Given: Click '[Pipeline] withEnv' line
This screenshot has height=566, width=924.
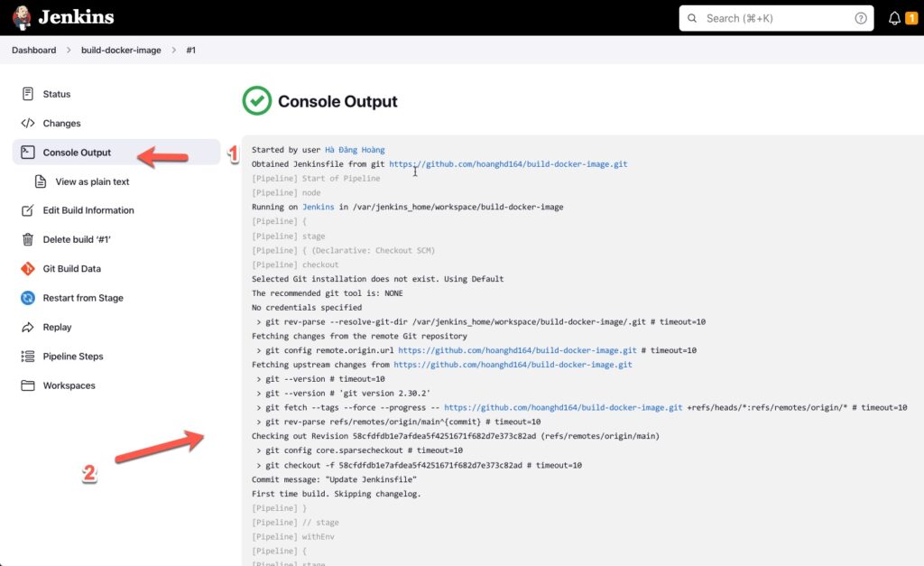Looking at the screenshot, I should 293,536.
